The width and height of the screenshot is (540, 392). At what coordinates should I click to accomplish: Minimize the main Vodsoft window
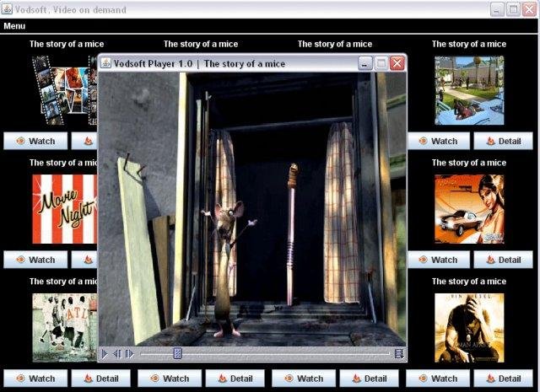pyautogui.click(x=497, y=9)
